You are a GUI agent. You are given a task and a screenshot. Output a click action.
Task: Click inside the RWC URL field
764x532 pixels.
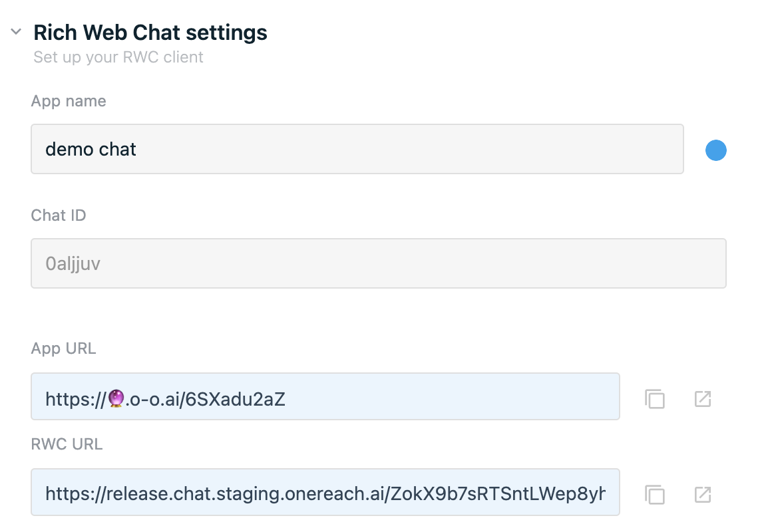[325, 492]
